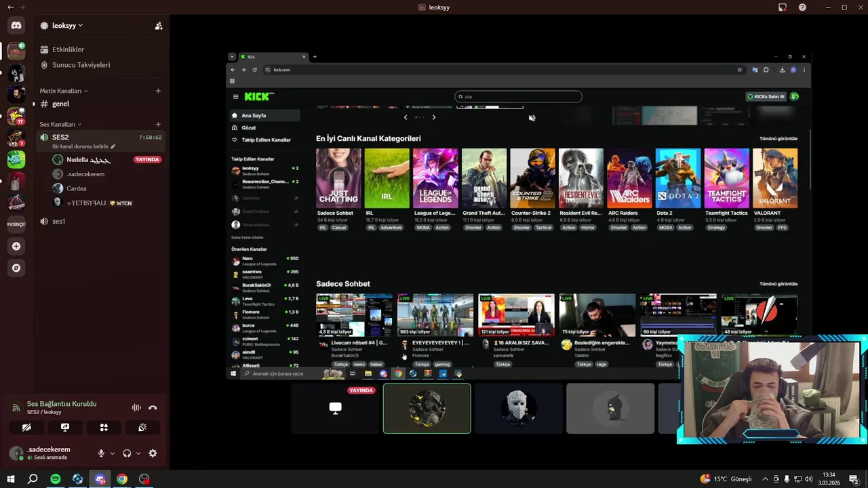Open the KVSINÇE server icon
Viewport: 868px width, 488px height.
tap(16, 224)
